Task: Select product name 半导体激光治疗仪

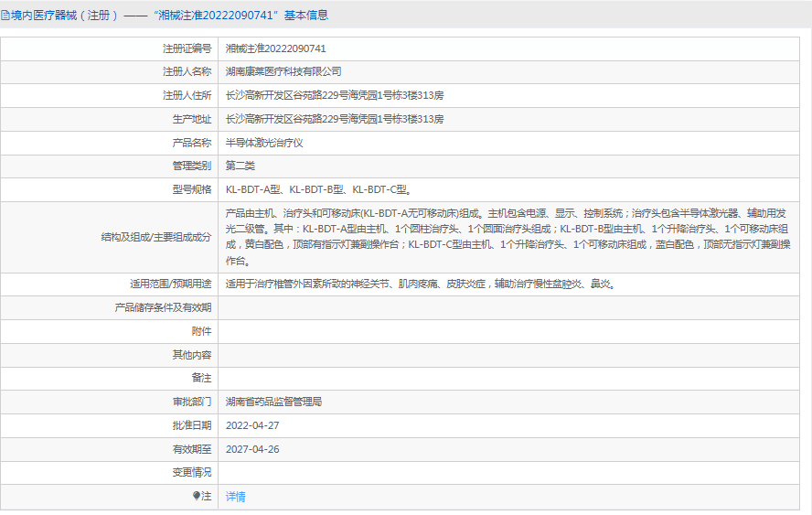Action: [x=264, y=143]
